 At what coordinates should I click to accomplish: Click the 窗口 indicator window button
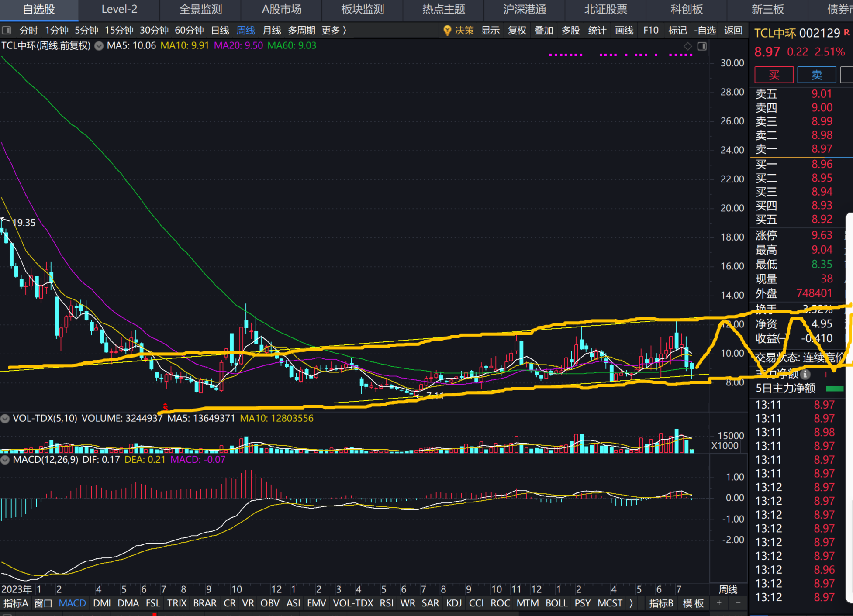click(x=43, y=603)
